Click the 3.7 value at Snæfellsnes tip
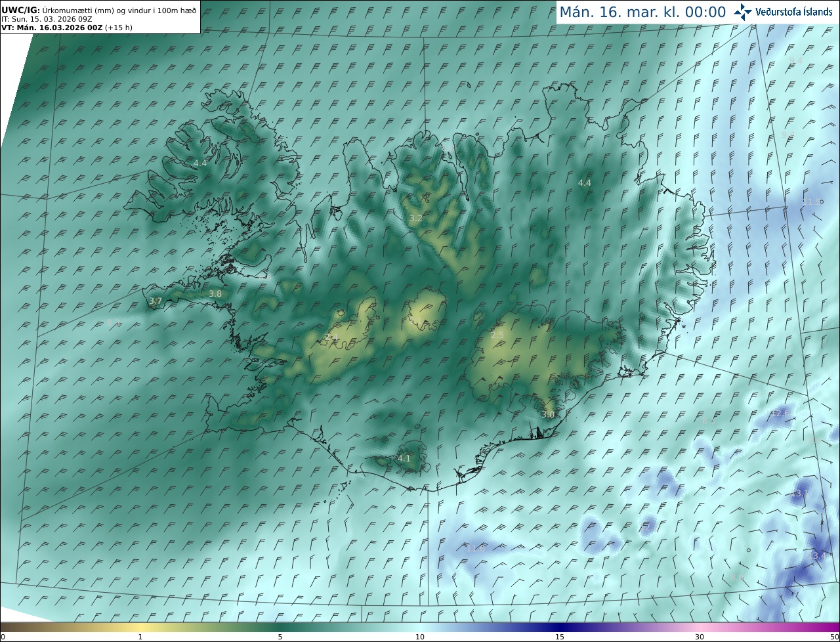 (155, 301)
